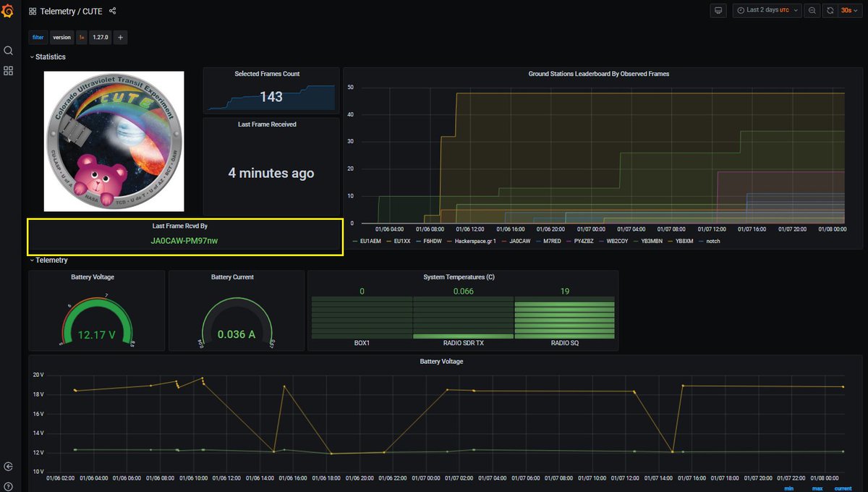The image size is (868, 492).
Task: Open the 30s refresh interval dropdown
Action: point(849,10)
